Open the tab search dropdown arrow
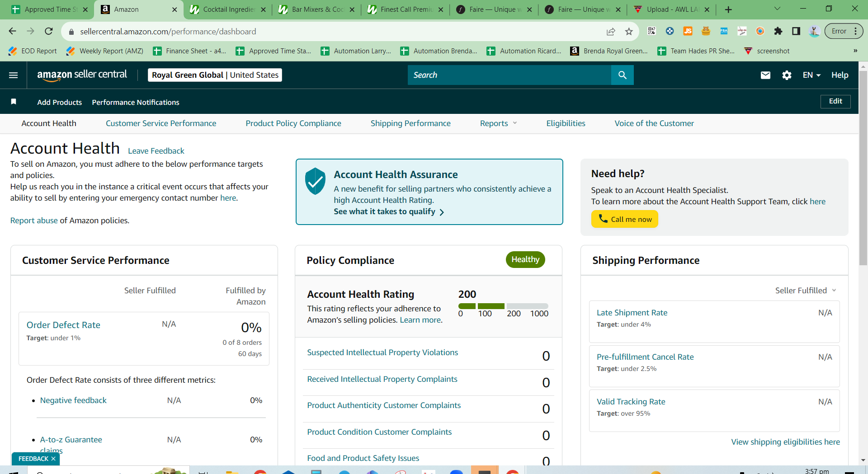Screen dimensions: 868x474 point(777,9)
